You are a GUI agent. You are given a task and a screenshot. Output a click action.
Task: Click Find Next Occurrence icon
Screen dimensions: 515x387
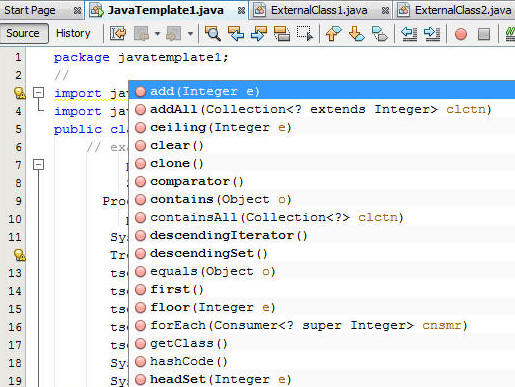coord(259,33)
